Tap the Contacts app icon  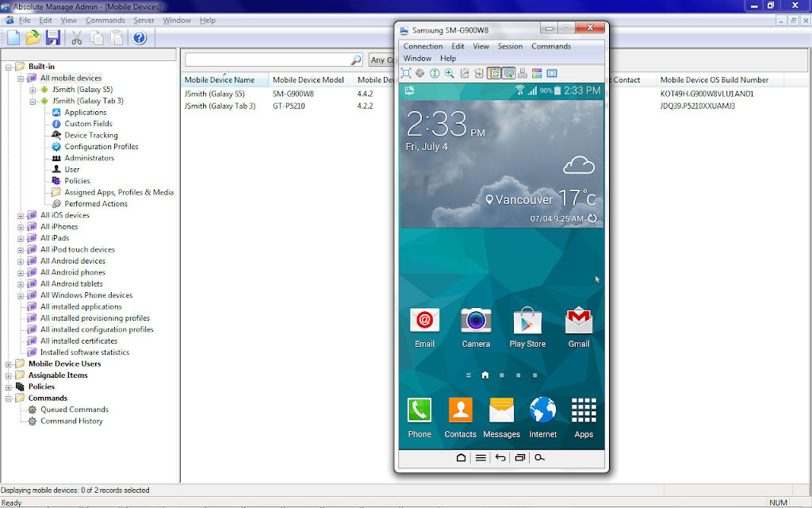click(x=461, y=418)
